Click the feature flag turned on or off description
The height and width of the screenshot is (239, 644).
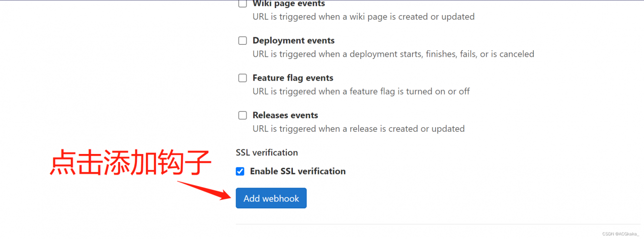(361, 91)
